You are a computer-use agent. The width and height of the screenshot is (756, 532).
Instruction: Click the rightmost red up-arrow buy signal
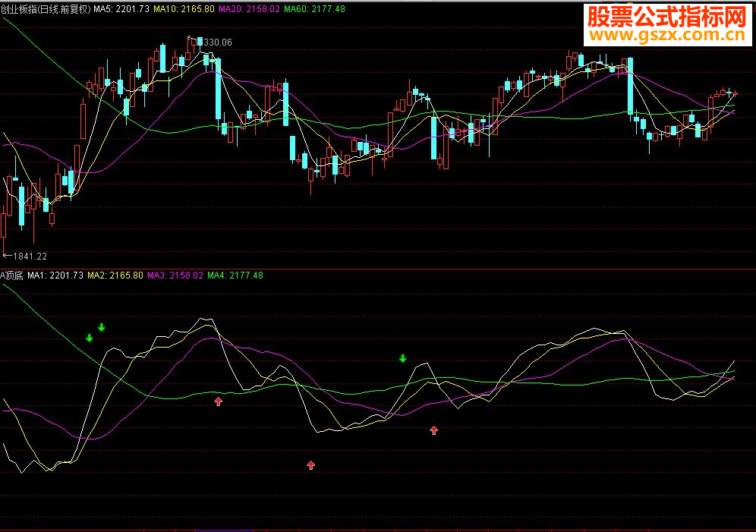point(434,430)
